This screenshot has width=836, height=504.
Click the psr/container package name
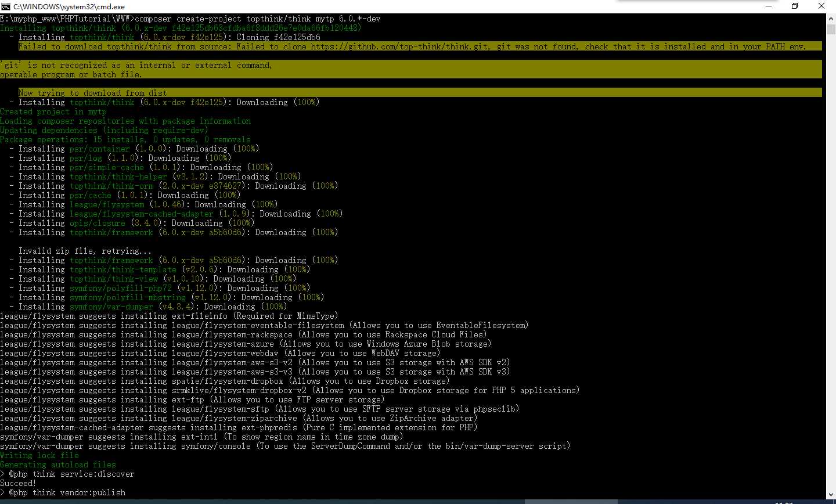coord(100,149)
